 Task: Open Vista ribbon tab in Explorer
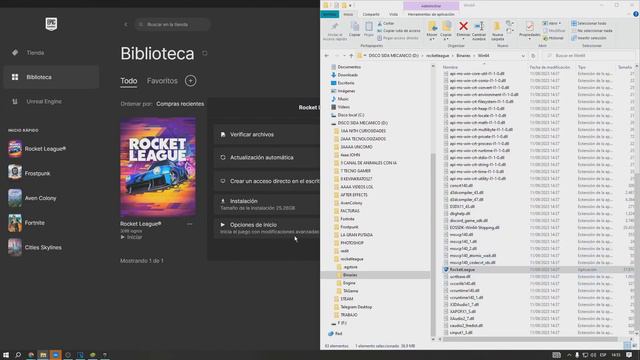pyautogui.click(x=393, y=14)
